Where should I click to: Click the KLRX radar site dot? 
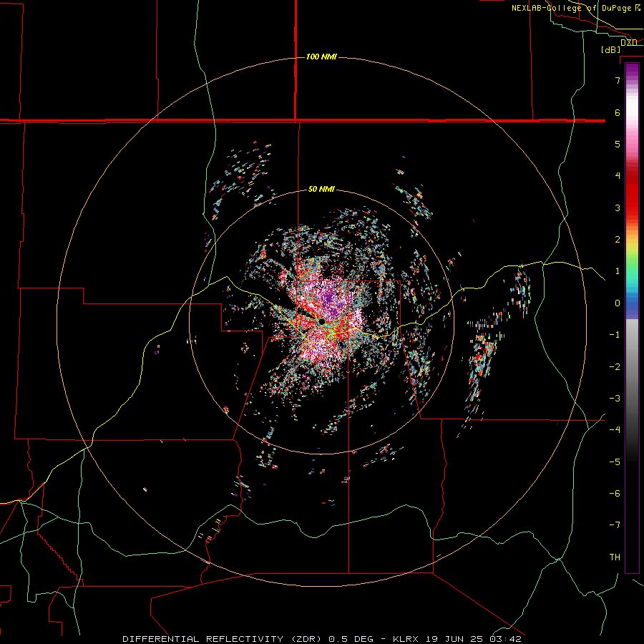click(321, 321)
